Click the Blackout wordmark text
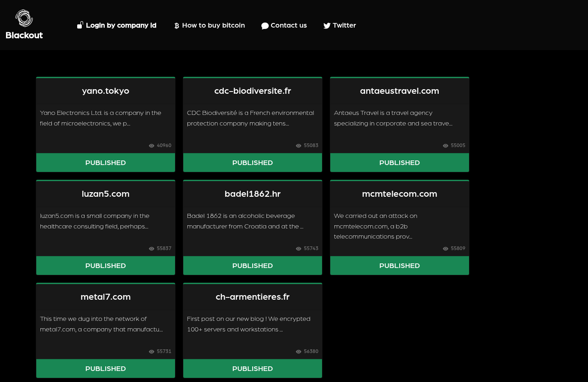The image size is (588, 382). (24, 35)
